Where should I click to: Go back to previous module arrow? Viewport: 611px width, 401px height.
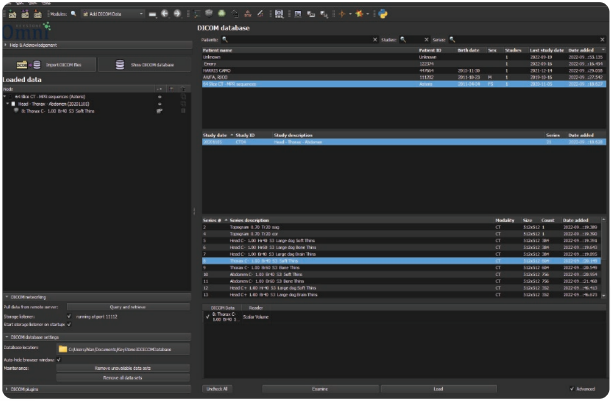pos(164,15)
